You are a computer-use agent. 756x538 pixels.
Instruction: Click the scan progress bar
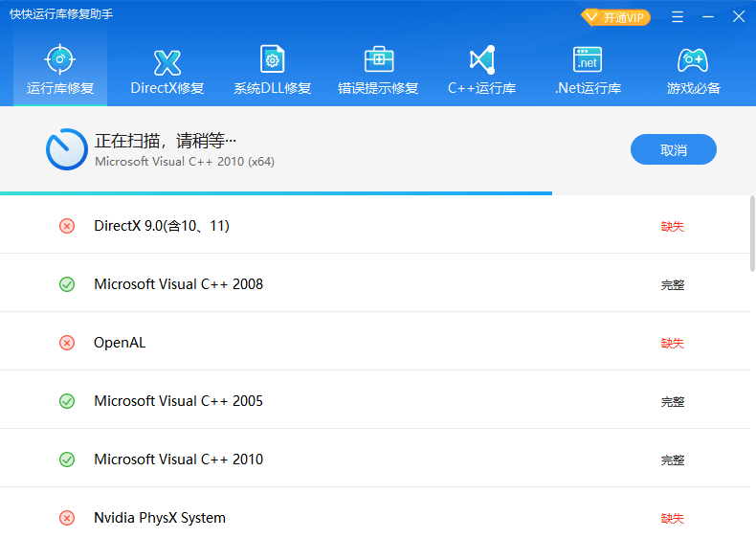pyautogui.click(x=276, y=193)
